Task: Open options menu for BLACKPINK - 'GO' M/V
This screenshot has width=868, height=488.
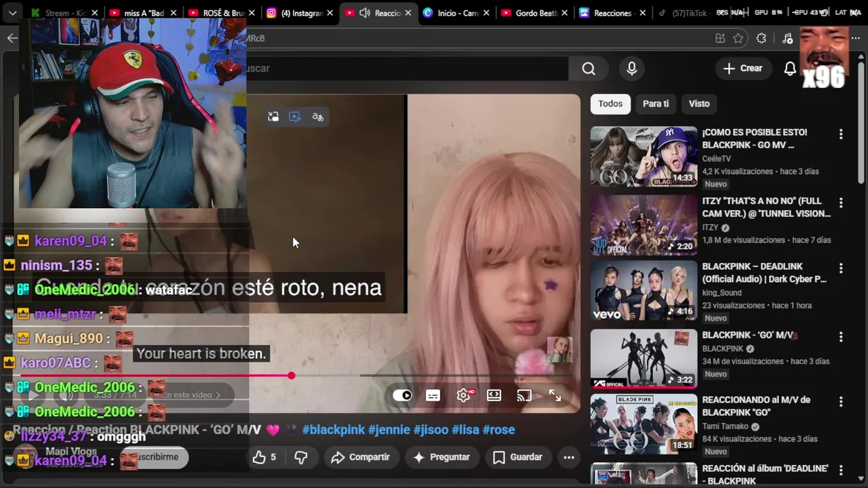Action: [841, 337]
